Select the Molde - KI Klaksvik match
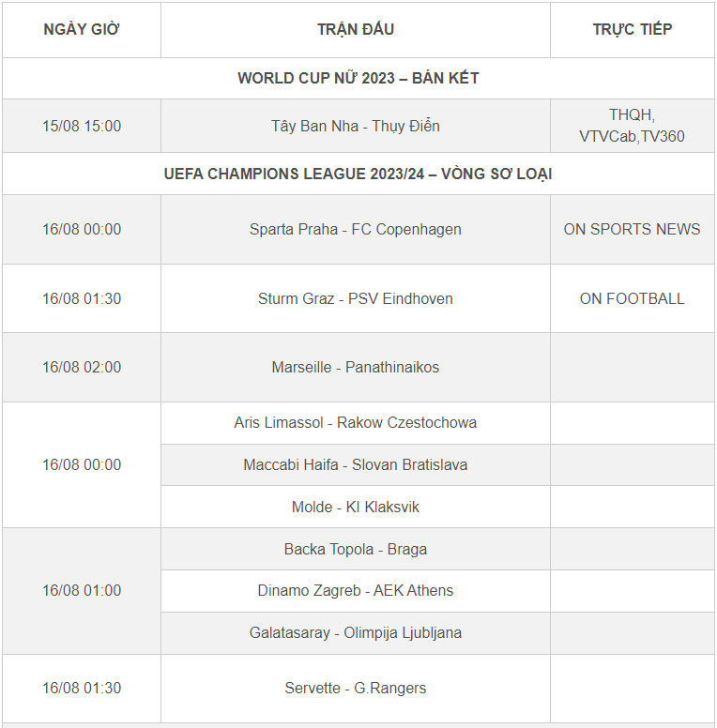 coord(356,507)
